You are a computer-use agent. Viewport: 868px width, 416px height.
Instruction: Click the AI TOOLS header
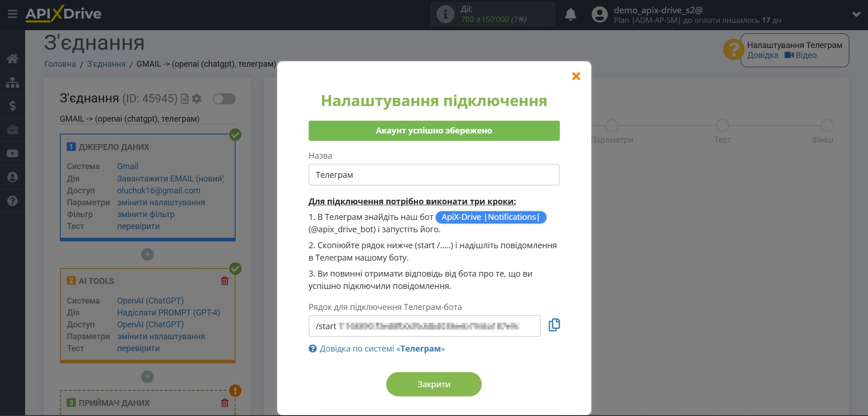point(96,281)
